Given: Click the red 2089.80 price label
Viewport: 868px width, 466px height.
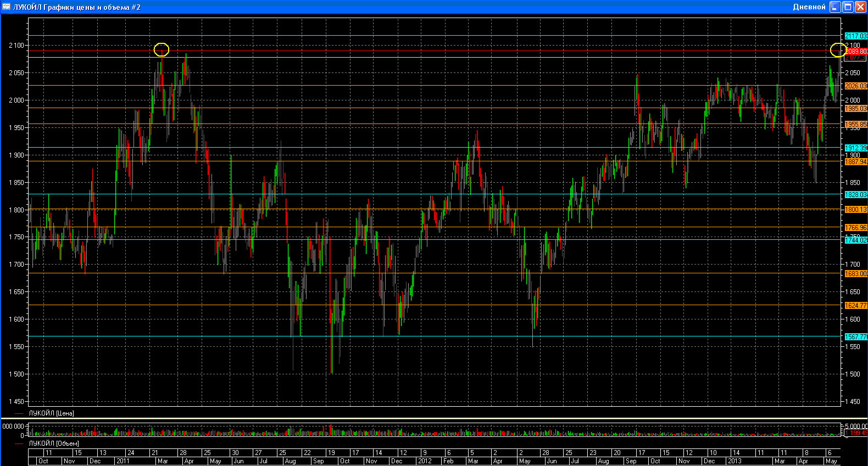Looking at the screenshot, I should 855,52.
